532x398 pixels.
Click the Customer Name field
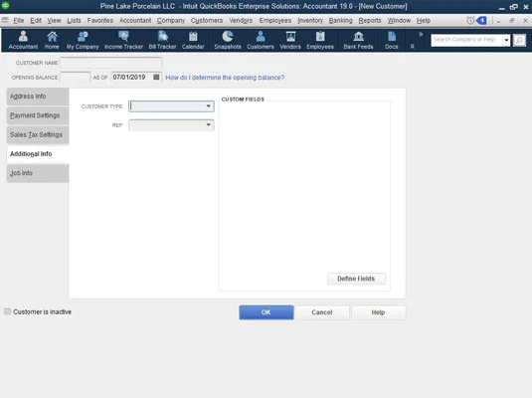click(111, 63)
